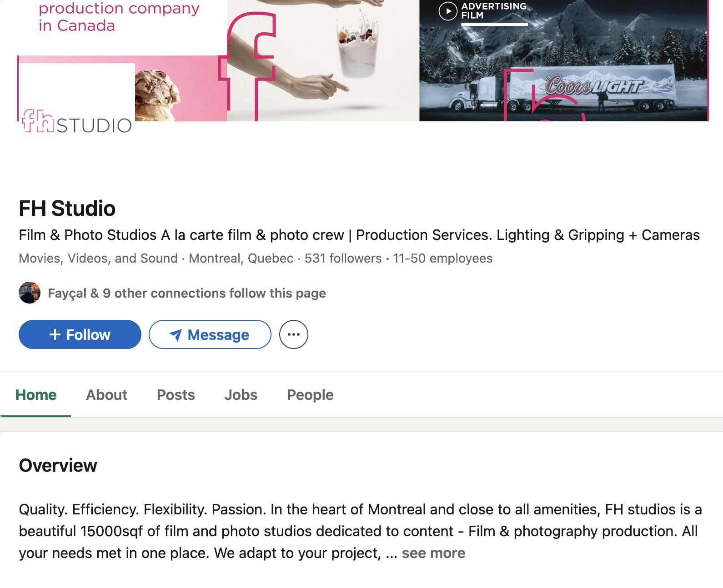
Task: Click the FH Studio logo image
Action: coord(77,121)
